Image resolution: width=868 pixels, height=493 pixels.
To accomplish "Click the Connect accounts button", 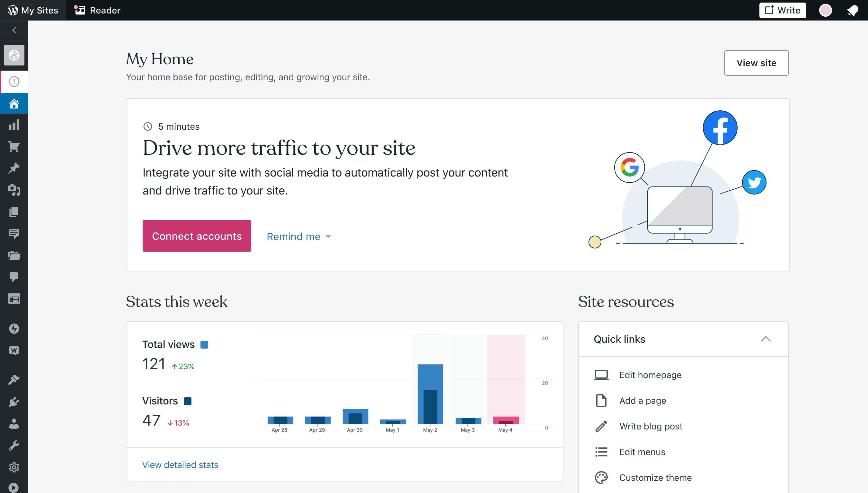I will point(197,236).
